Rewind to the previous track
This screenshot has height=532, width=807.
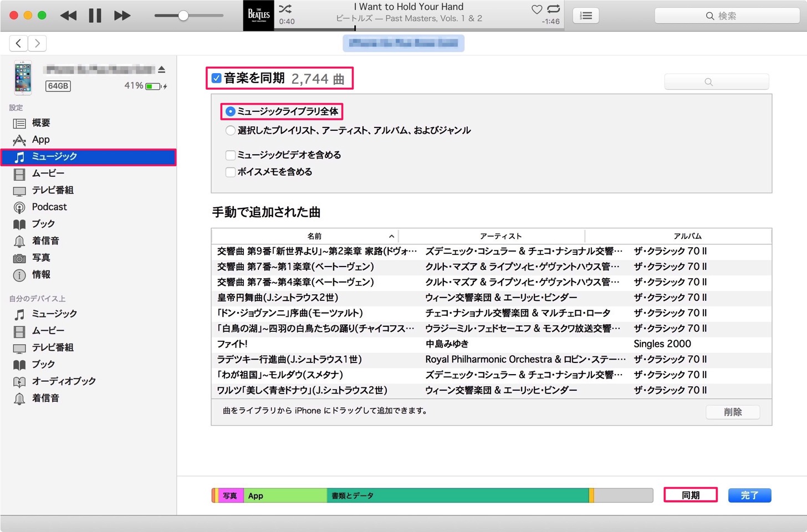[68, 16]
